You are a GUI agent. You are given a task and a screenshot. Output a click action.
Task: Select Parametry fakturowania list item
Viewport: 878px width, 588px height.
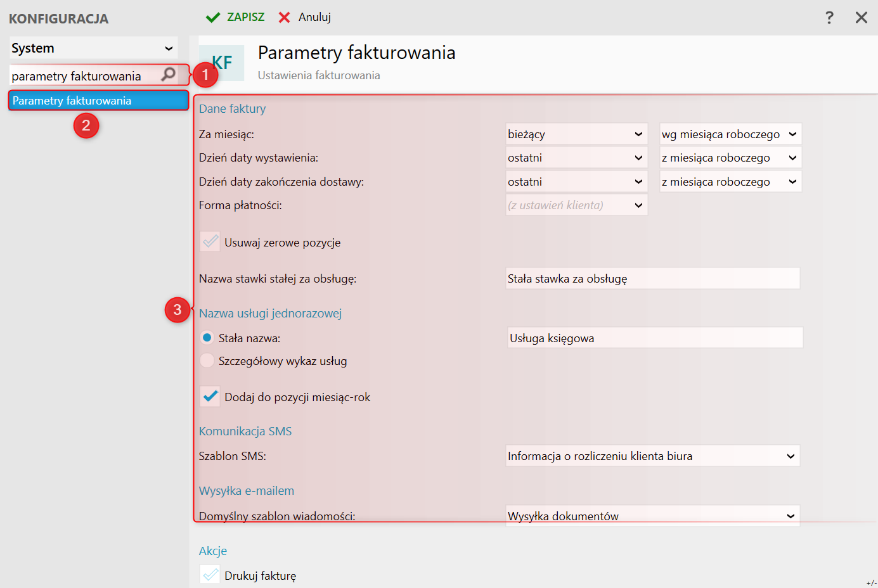tap(99, 100)
